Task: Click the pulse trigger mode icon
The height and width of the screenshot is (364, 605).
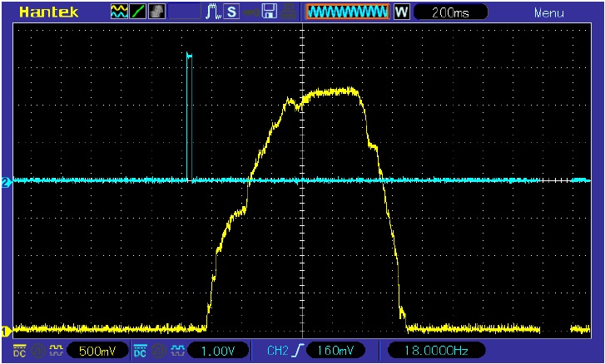Action: (x=211, y=12)
